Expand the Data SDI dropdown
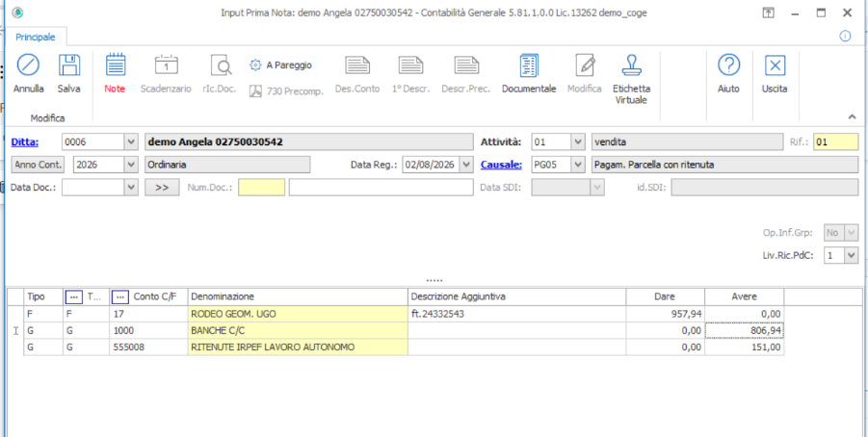The width and height of the screenshot is (868, 437). point(596,188)
